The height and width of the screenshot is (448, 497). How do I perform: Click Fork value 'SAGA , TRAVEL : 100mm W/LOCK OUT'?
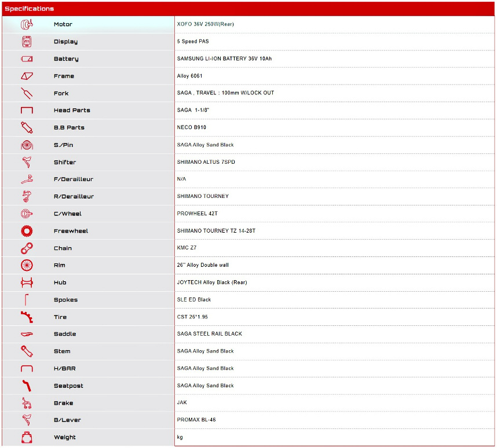[x=226, y=93]
